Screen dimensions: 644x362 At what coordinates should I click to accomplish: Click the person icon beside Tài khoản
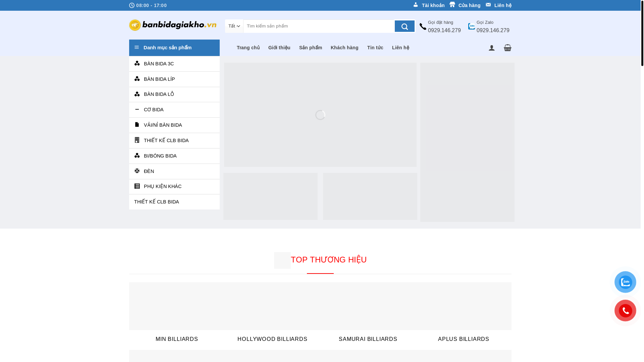tap(416, 5)
